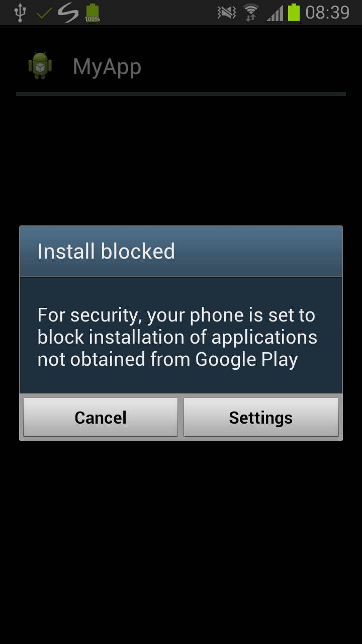
Task: Tap the cellular signal bars icon
Action: click(275, 13)
